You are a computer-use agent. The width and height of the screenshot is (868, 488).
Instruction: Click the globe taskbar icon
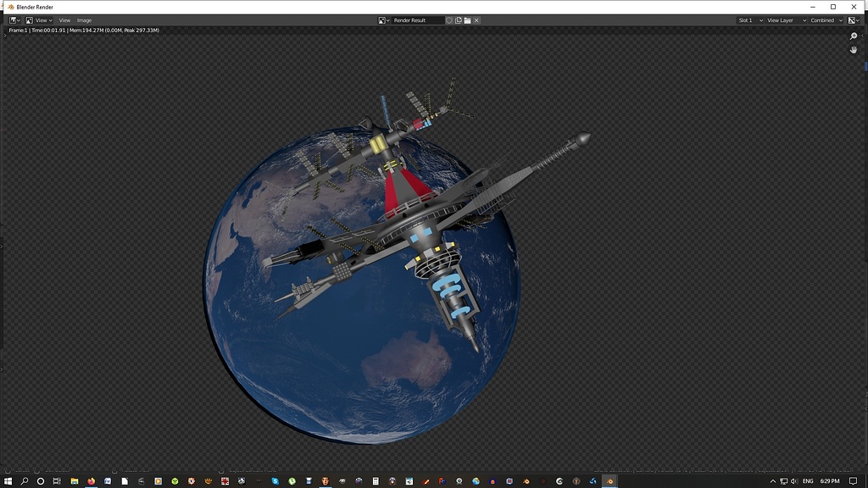(476, 481)
